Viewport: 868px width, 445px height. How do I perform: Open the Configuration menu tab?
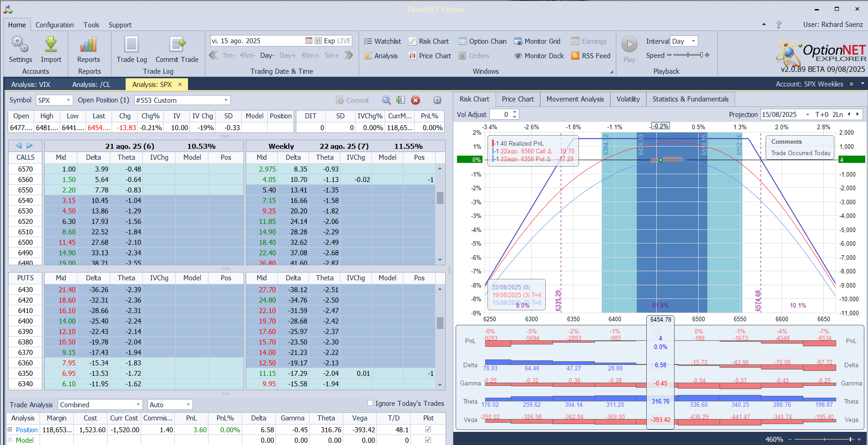click(55, 25)
